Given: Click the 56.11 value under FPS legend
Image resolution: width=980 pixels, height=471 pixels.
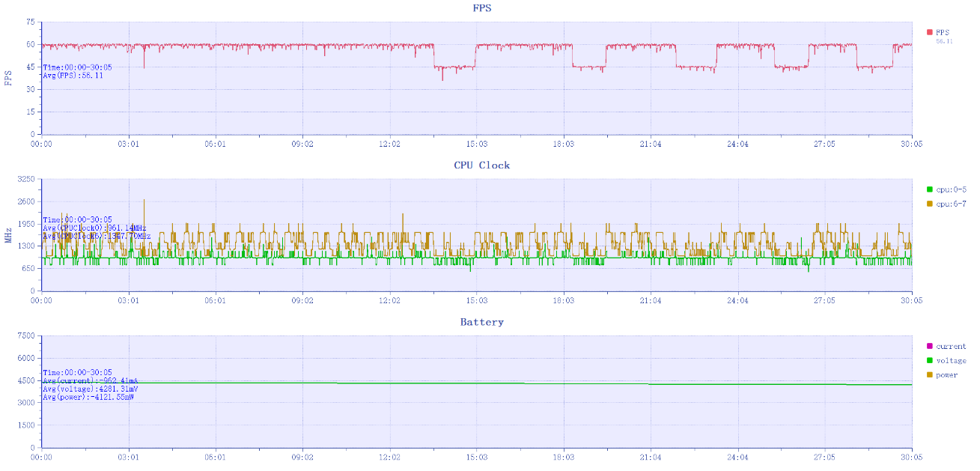Looking at the screenshot, I should tap(944, 41).
